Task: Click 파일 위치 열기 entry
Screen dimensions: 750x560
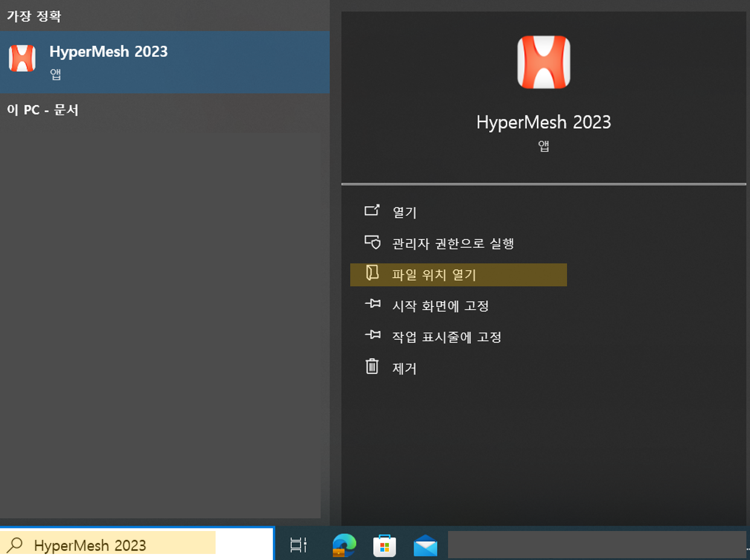Action: (458, 275)
